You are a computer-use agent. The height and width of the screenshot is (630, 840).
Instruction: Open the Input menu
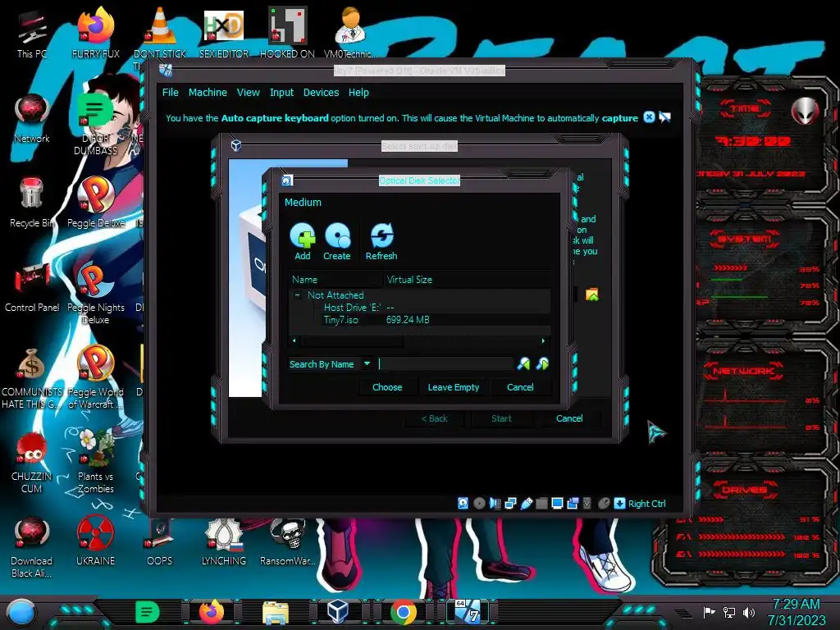pyautogui.click(x=282, y=92)
